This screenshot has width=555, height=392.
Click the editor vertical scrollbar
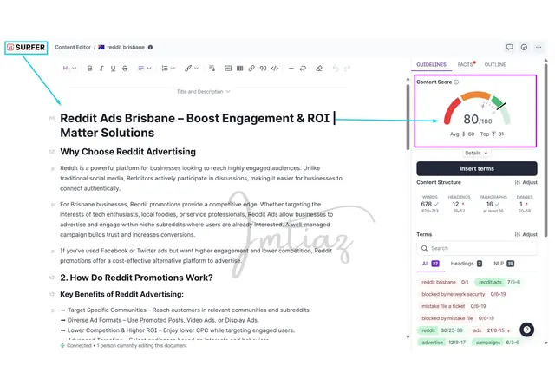[408, 117]
